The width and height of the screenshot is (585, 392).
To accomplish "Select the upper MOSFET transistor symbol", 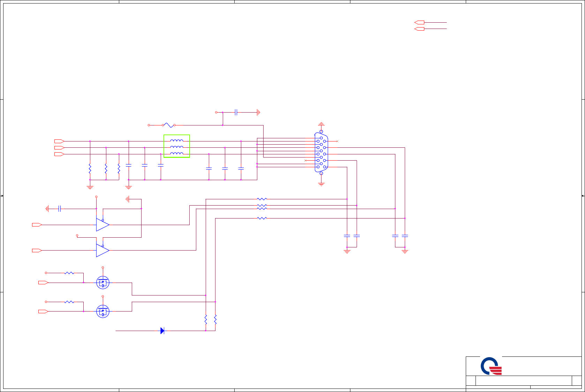I will click(103, 283).
